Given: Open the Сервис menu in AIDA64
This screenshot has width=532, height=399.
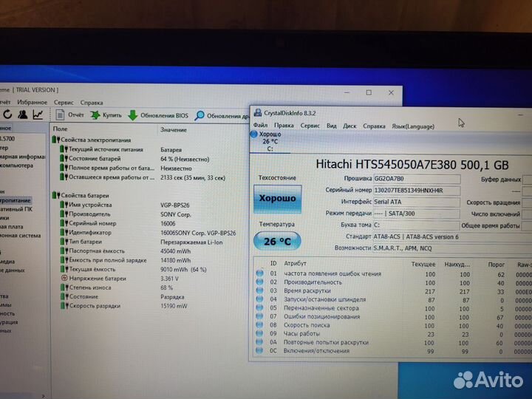Looking at the screenshot, I should (x=64, y=103).
